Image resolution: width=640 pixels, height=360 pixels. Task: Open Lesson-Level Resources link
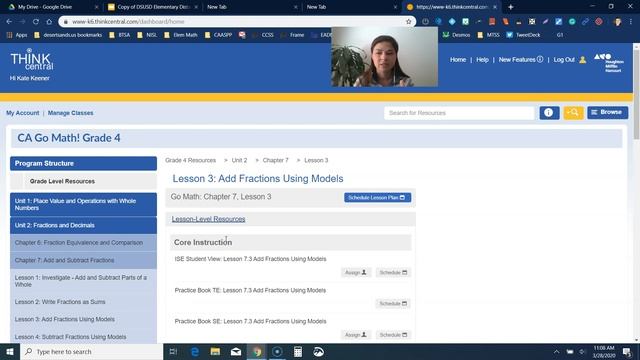[208, 219]
